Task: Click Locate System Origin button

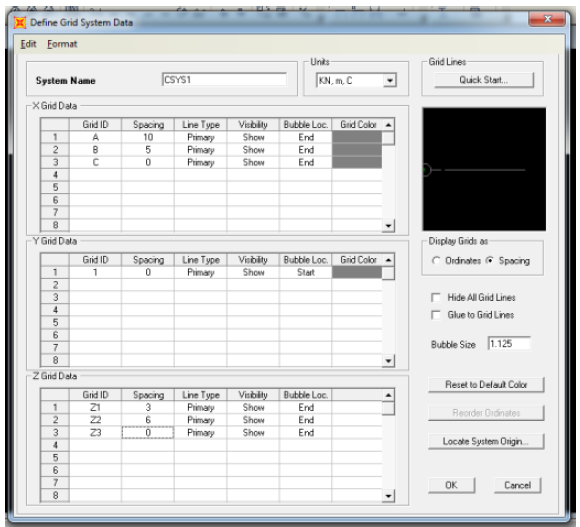Action: [x=486, y=441]
